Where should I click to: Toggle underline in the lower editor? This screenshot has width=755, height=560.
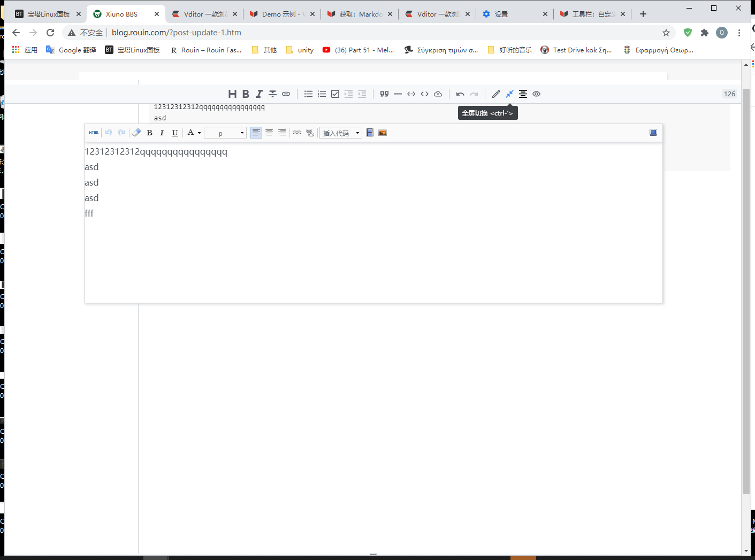click(175, 133)
